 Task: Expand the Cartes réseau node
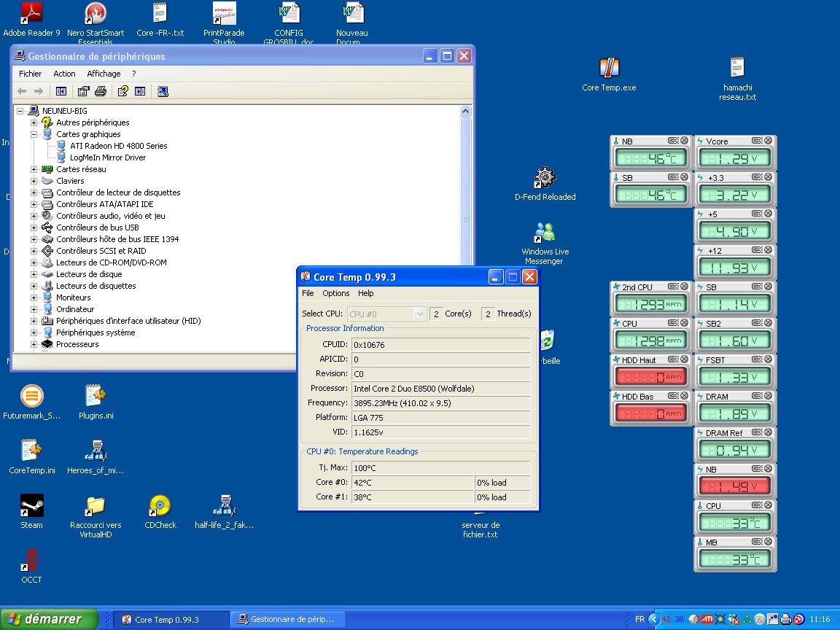(34, 169)
